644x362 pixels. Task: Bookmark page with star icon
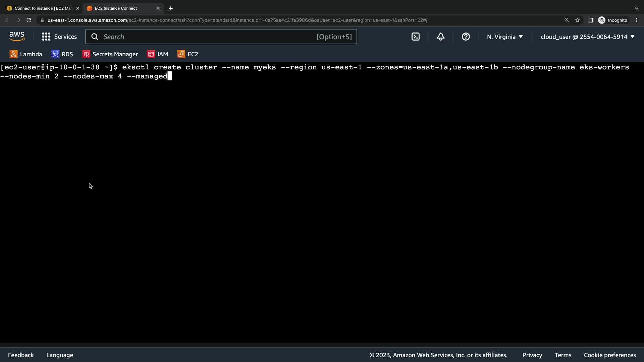577,20
